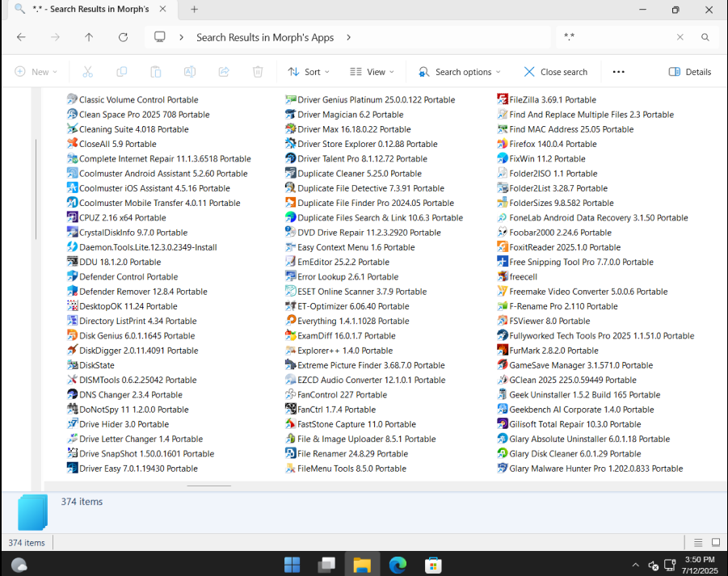Add a new tab
The height and width of the screenshot is (576, 728).
194,9
